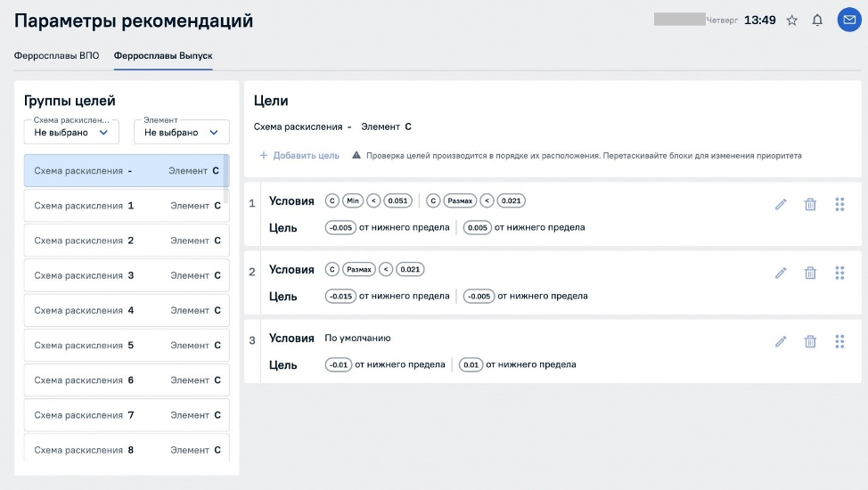Delete goal 2 with trash icon
This screenshot has height=490, width=868.
pyautogui.click(x=810, y=273)
